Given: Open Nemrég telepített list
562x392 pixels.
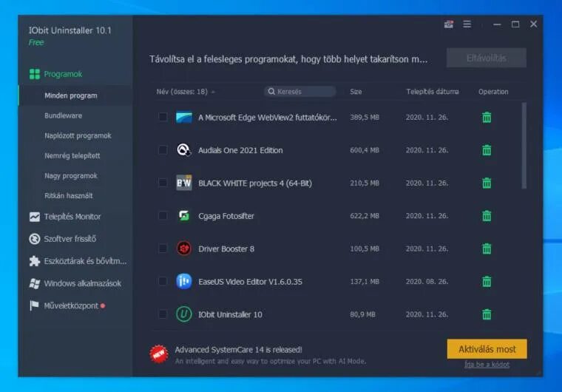Looking at the screenshot, I should (72, 155).
